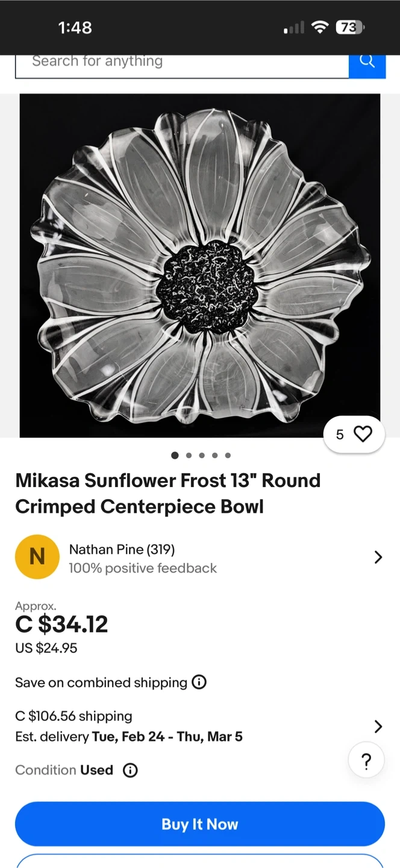The width and height of the screenshot is (400, 868).
Task: Tap seller avatar with letter N
Action: coord(37,557)
